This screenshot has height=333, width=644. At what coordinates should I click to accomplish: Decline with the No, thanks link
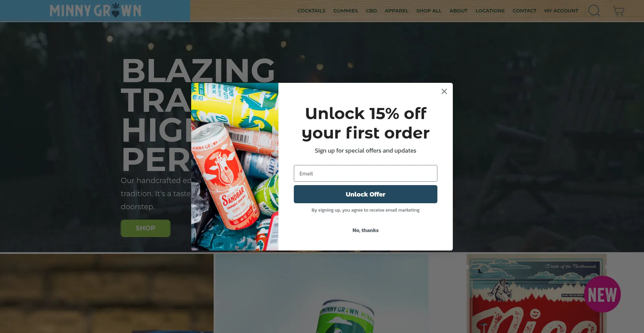365,230
